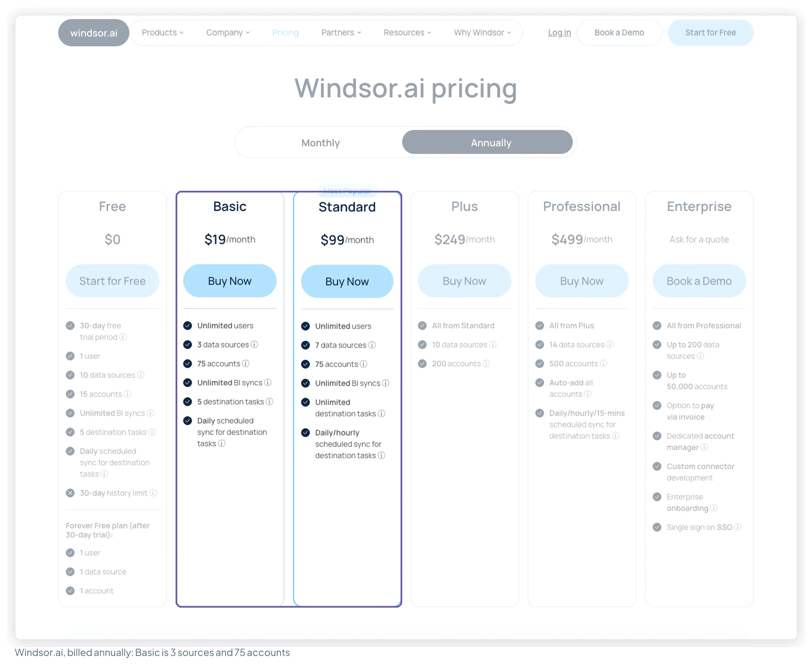Click info icon for Standard Unlimited BI syncs
This screenshot has width=812, height=667.
pyautogui.click(x=386, y=383)
